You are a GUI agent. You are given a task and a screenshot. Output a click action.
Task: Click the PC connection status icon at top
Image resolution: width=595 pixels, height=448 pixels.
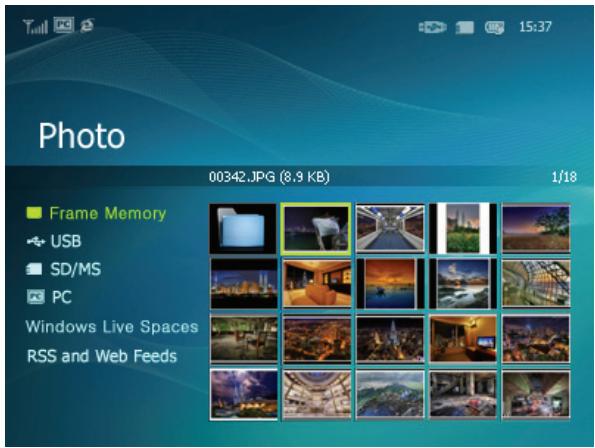tap(63, 25)
